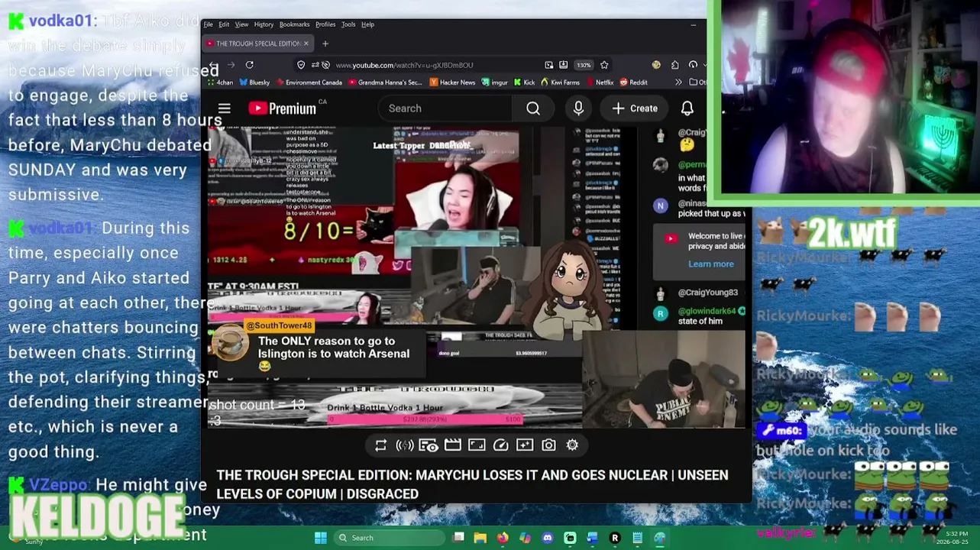Open the Windows Start menu
Image resolution: width=980 pixels, height=550 pixels.
[x=321, y=538]
